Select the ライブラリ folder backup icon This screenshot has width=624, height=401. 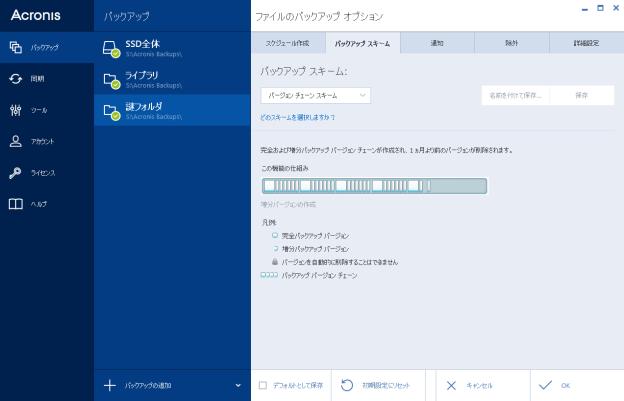click(111, 80)
